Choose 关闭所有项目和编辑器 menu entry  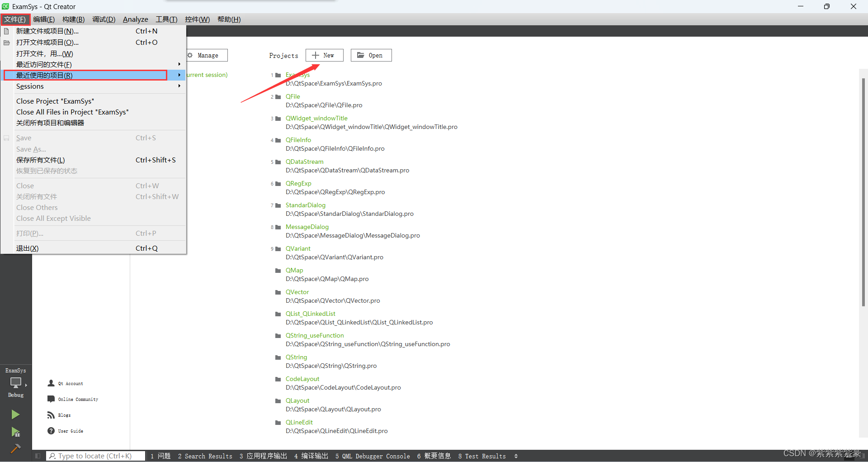click(x=94, y=123)
